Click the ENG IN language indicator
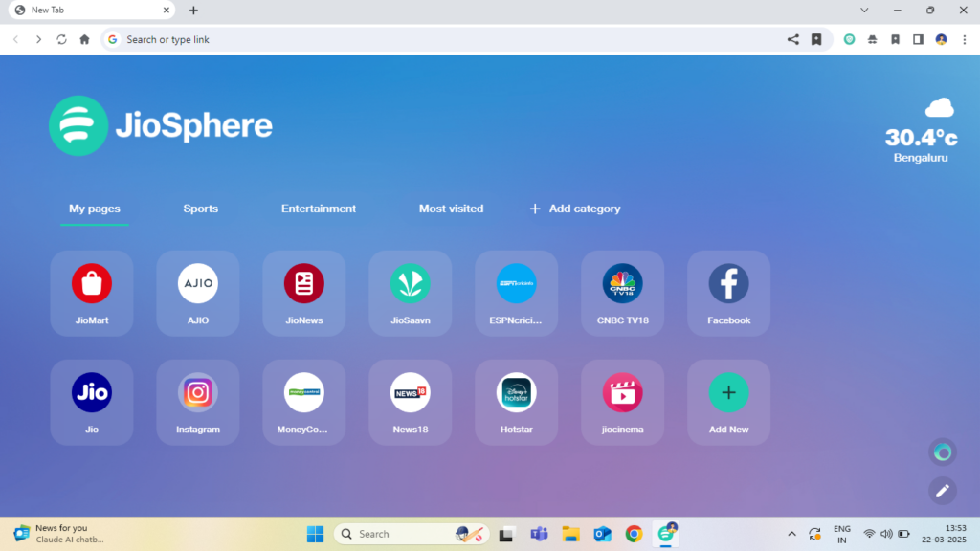980x551 pixels. pyautogui.click(x=842, y=534)
